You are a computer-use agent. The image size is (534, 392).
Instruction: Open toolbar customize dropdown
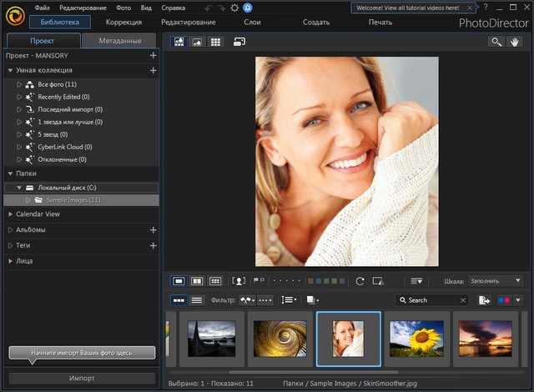coord(416,281)
